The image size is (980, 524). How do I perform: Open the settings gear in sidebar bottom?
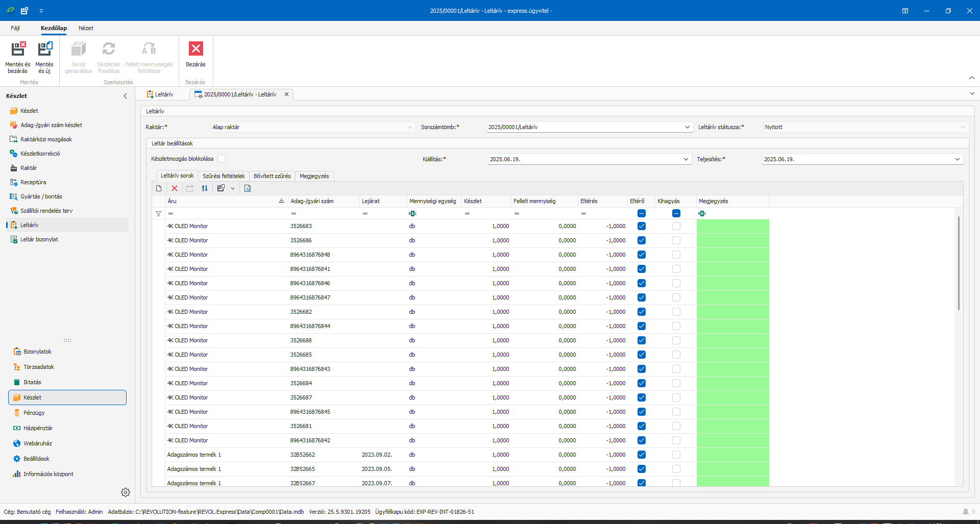point(126,492)
